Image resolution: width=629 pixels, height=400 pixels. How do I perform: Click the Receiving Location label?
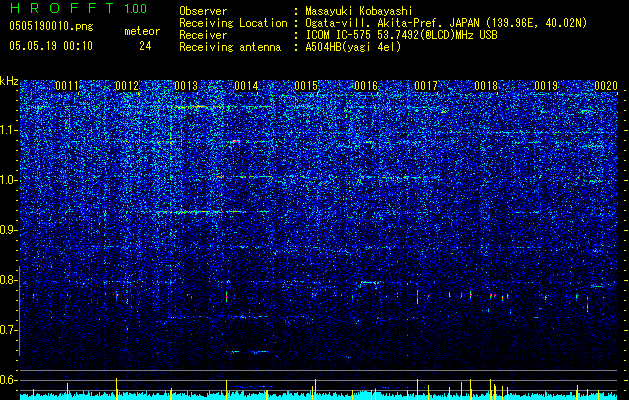coord(233,23)
